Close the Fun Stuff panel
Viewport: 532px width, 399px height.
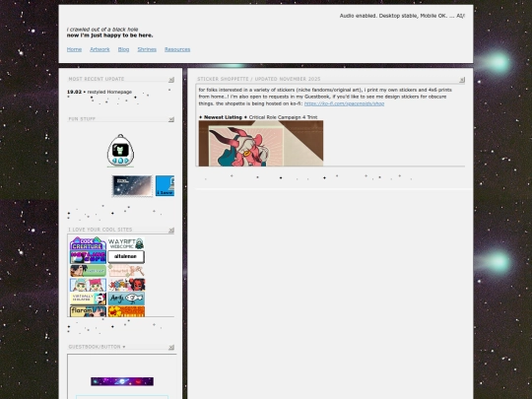click(x=171, y=119)
